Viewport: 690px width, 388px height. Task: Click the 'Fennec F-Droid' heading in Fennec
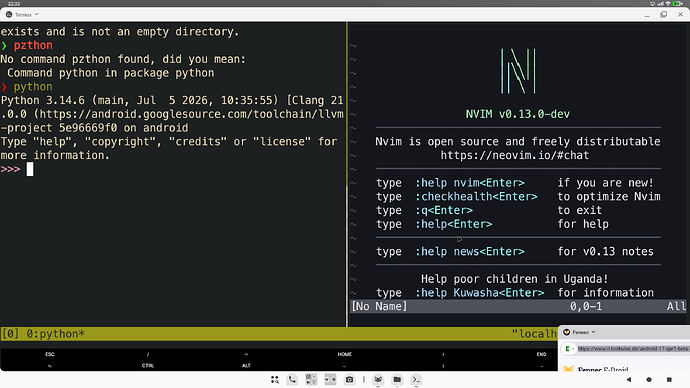603,369
